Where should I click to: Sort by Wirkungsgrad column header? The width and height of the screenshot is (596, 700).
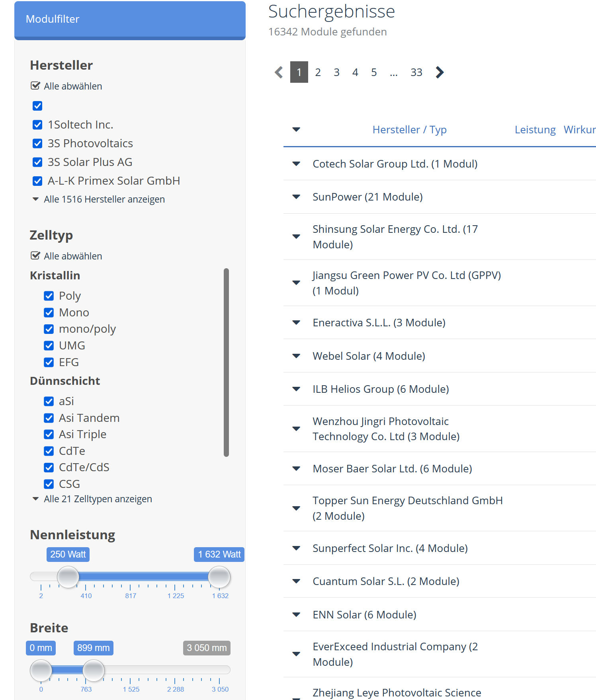pyautogui.click(x=580, y=130)
